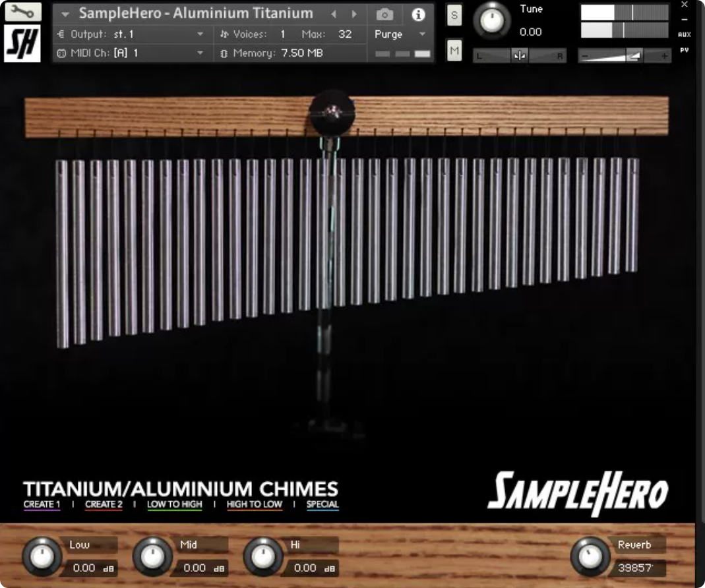Image resolution: width=705 pixels, height=588 pixels.
Task: Toggle the AUX sends view
Action: coord(685,35)
